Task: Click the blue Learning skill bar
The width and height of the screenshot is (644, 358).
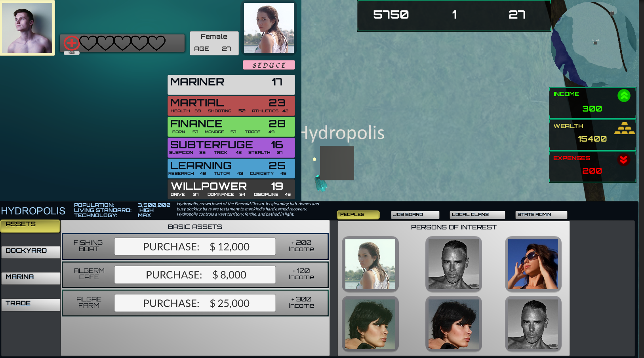Action: tap(231, 169)
